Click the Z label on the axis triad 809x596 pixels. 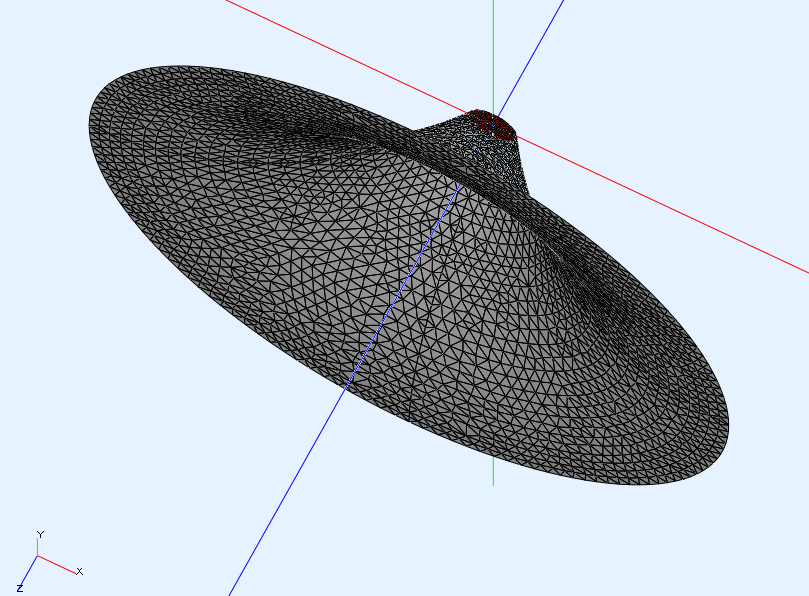point(20,588)
